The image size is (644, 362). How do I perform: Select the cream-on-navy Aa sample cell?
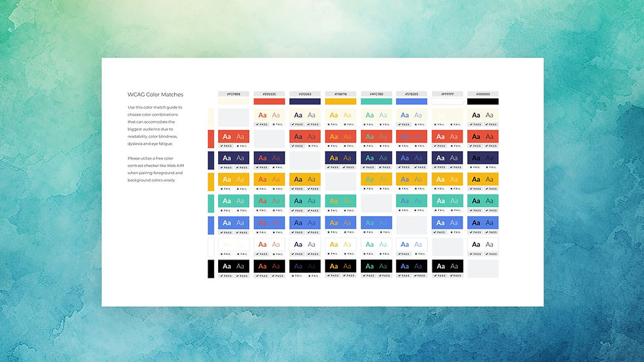[233, 158]
